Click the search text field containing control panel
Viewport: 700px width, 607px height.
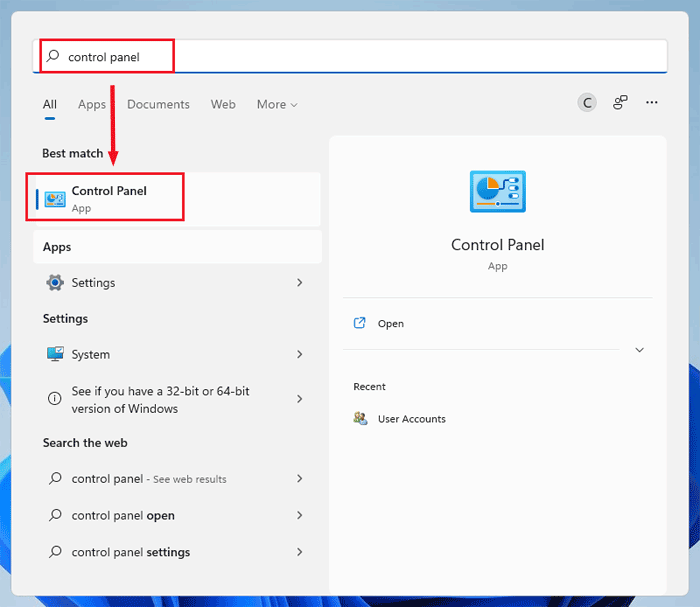[350, 56]
